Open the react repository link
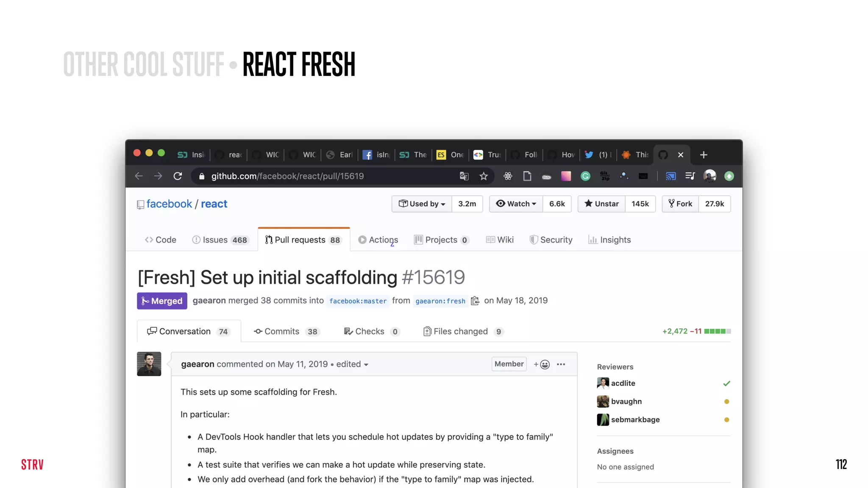Screen dimensions: 868x488 (214, 204)
